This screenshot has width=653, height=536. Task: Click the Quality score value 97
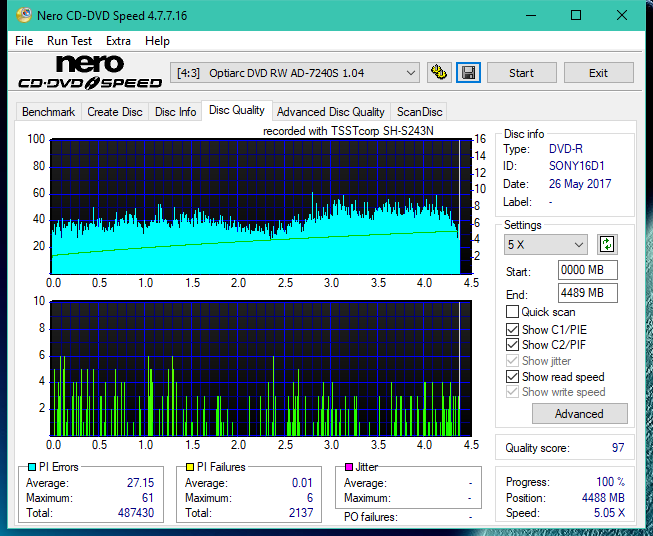618,448
